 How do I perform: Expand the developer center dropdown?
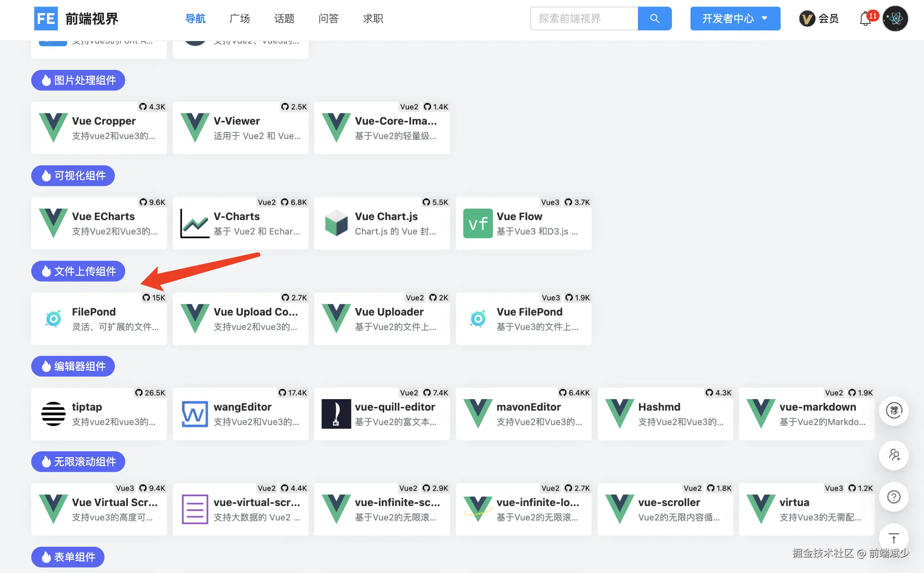735,18
